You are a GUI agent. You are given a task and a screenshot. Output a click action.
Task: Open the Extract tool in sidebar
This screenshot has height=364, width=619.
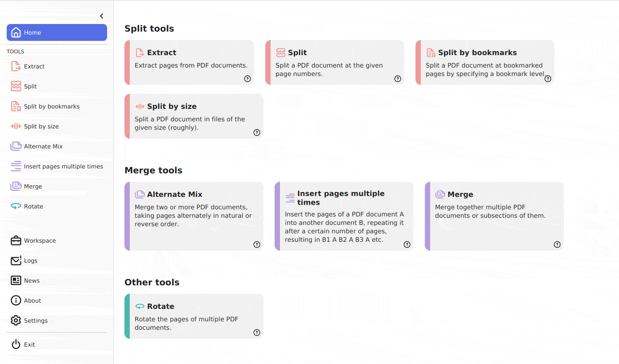57,66
